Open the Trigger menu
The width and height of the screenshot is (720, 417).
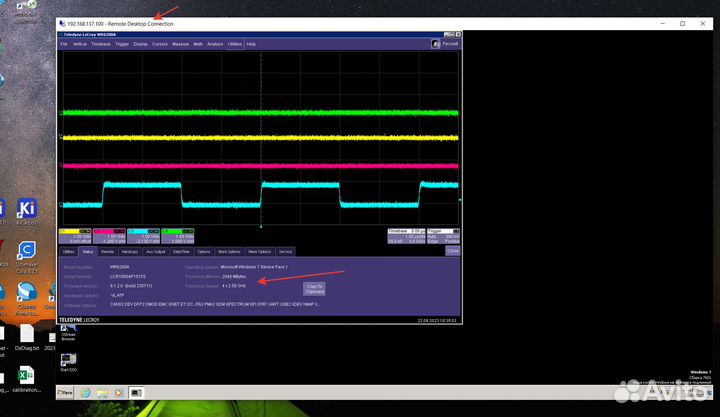pyautogui.click(x=122, y=44)
